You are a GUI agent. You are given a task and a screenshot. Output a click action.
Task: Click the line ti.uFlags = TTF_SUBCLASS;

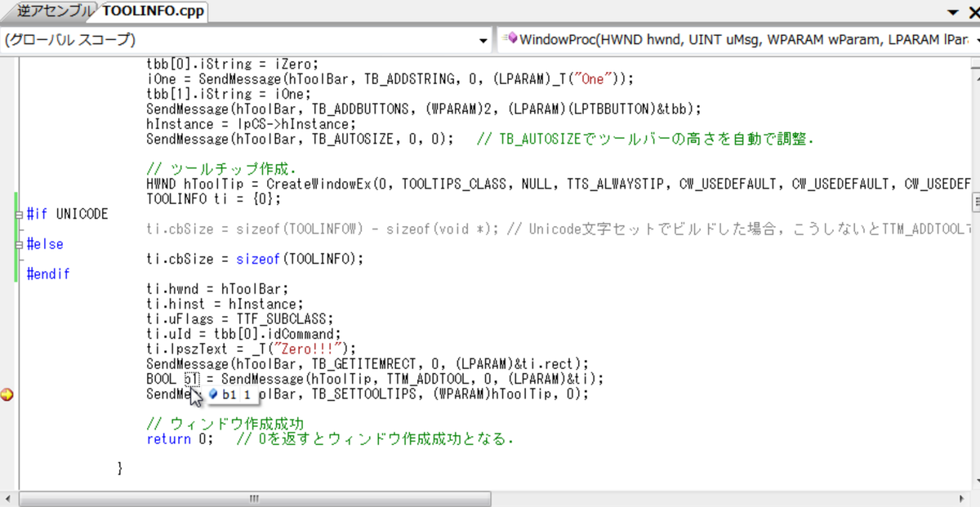coord(240,318)
